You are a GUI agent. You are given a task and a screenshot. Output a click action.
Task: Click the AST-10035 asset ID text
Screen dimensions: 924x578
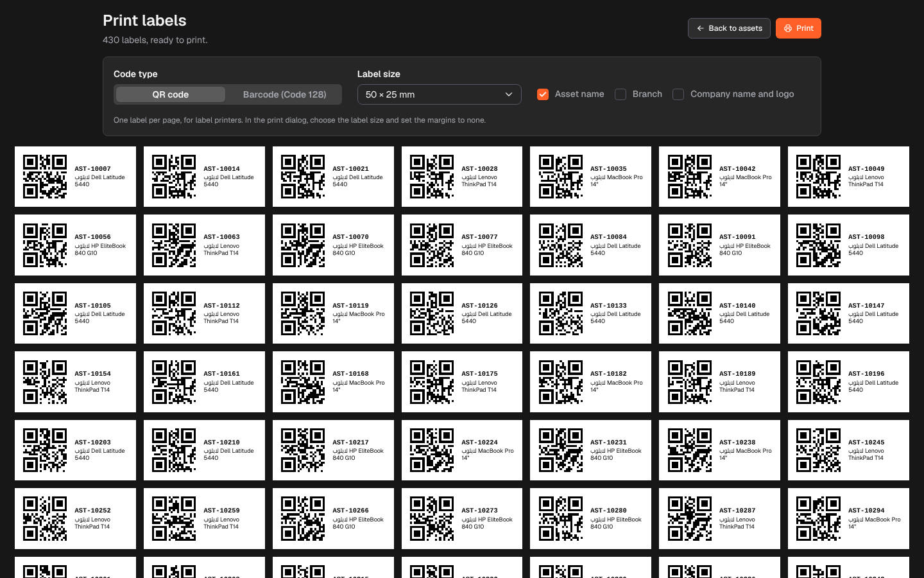(x=608, y=169)
